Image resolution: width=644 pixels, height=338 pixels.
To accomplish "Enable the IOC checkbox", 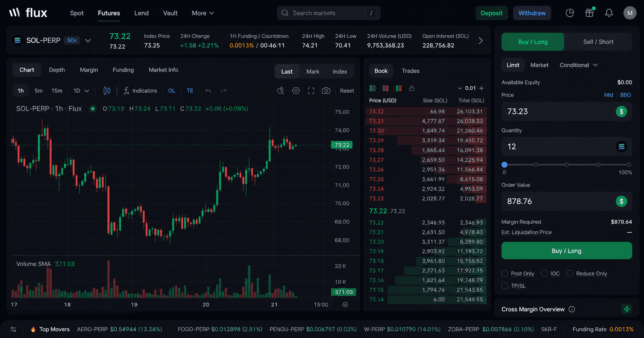I will (544, 274).
